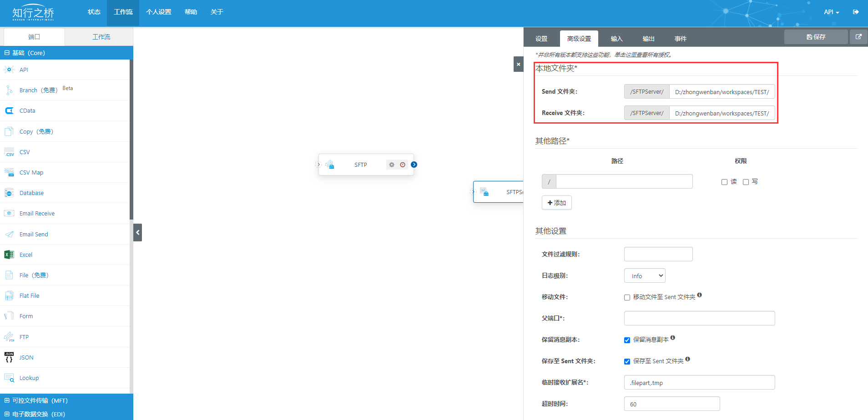
Task: Open panel in new window icon
Action: [858, 37]
